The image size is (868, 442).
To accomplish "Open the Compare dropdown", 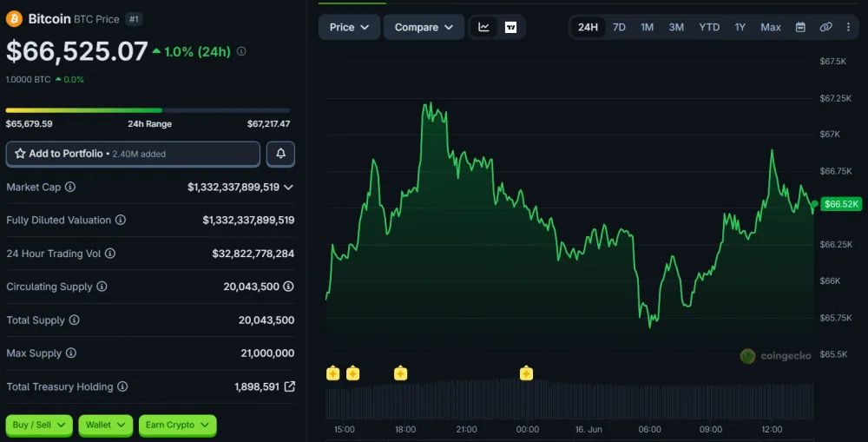I will tap(424, 27).
